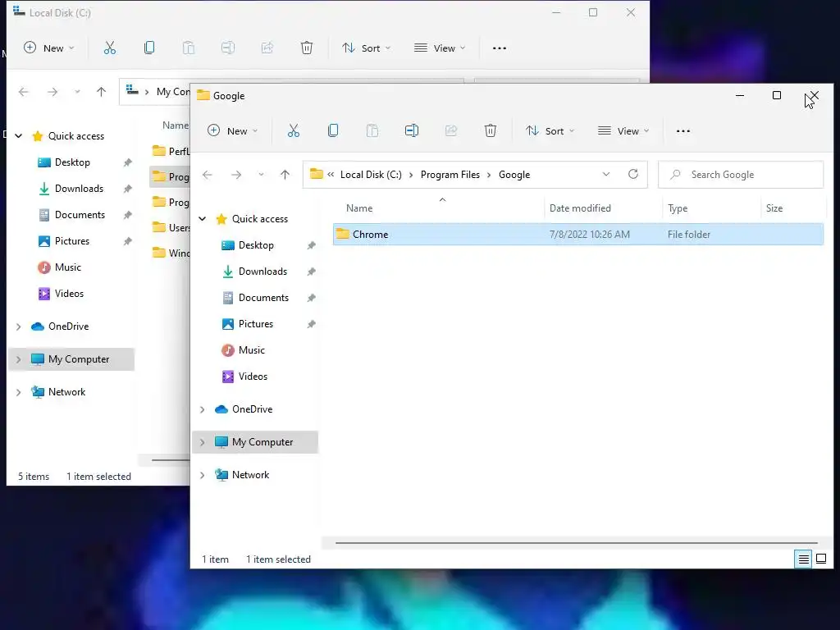Open recent locations dropdown in Google window
This screenshot has width=840, height=630.
261,175
